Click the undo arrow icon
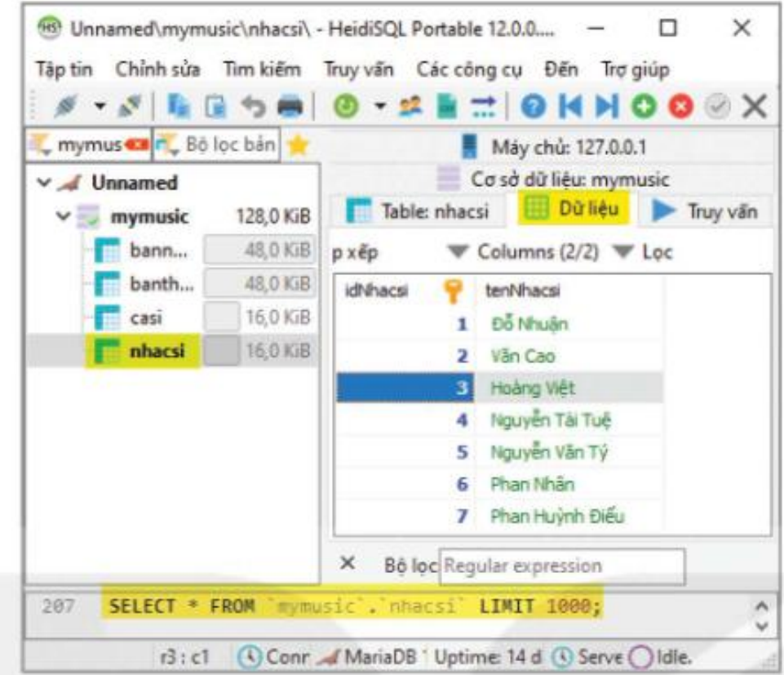Image resolution: width=784 pixels, height=675 pixels. tap(253, 106)
